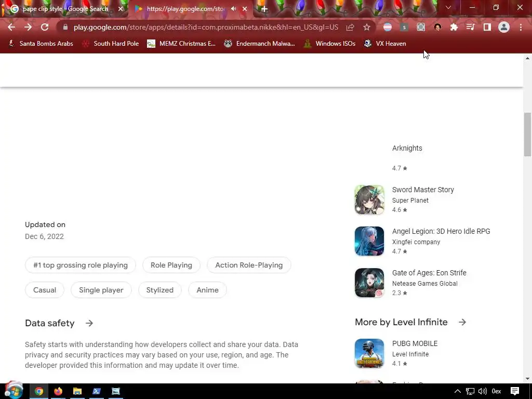Screen dimensions: 532x399
Task: Select the Action Role-Playing chip
Action: (x=249, y=265)
